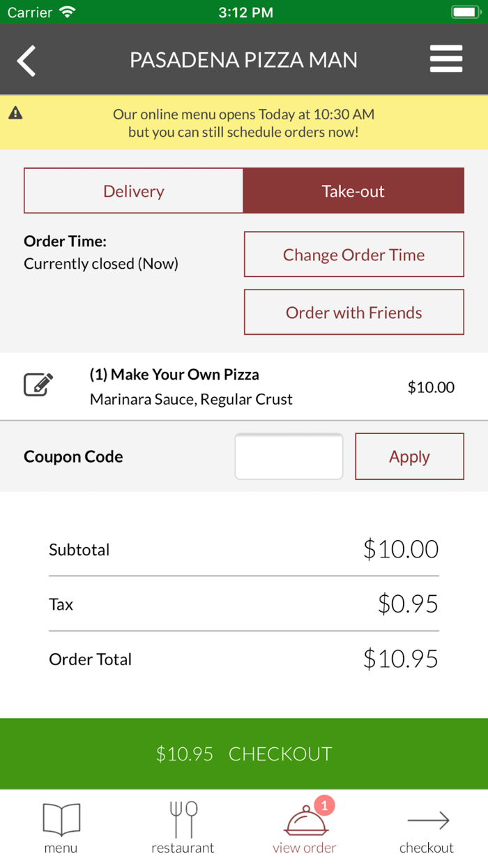Open the hamburger menu
Screen dimensions: 488x868
pyautogui.click(x=446, y=59)
